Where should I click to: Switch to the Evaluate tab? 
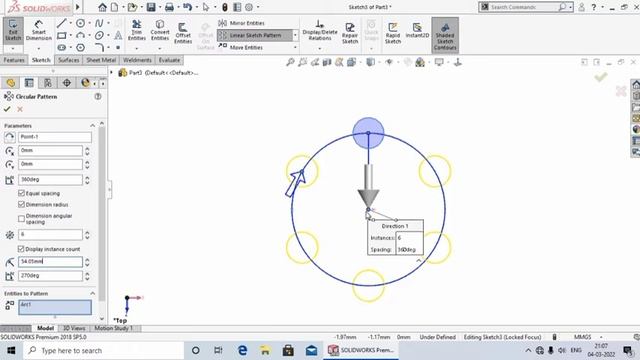click(169, 60)
